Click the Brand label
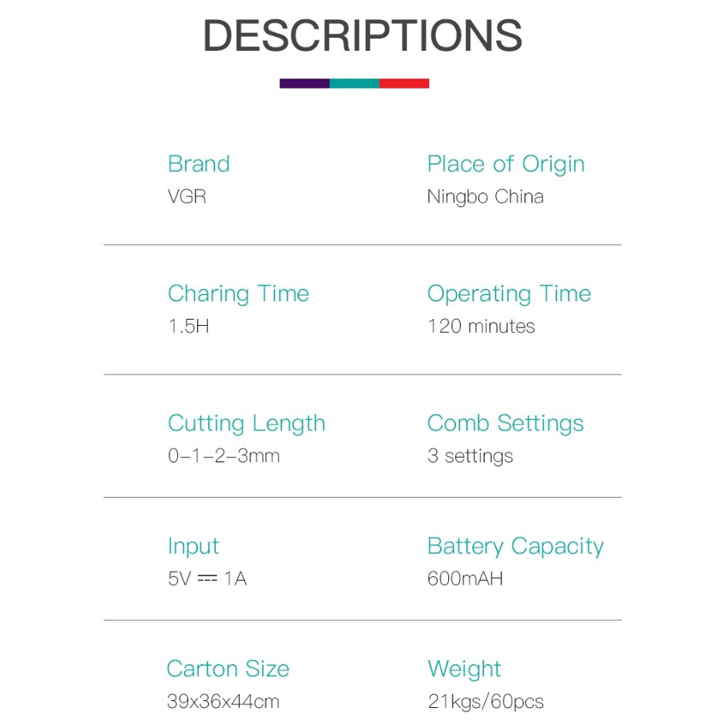 [x=199, y=164]
